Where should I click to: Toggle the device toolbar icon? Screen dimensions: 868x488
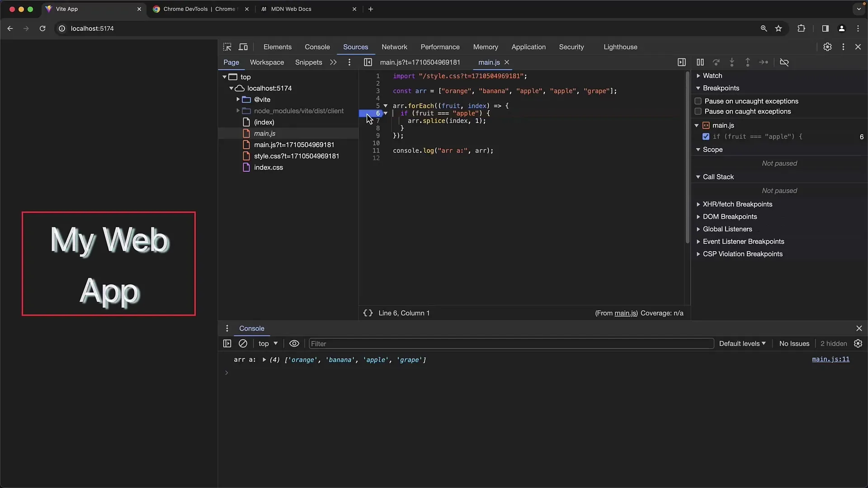coord(243,47)
